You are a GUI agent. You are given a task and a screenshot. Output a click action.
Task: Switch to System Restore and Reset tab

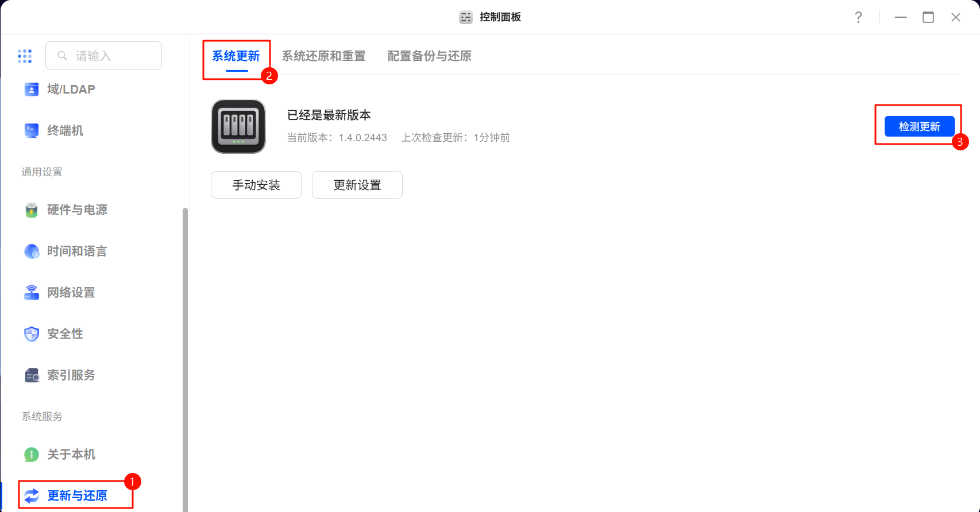[323, 56]
